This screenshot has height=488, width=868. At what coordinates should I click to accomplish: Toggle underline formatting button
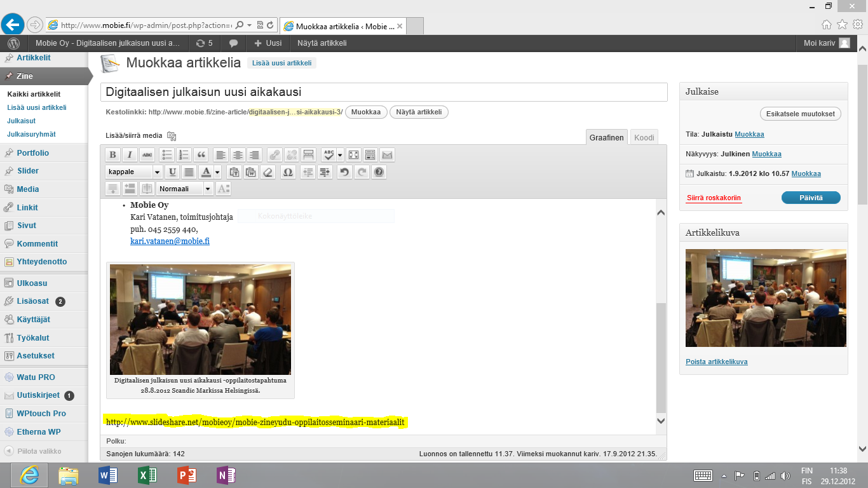[x=172, y=172]
